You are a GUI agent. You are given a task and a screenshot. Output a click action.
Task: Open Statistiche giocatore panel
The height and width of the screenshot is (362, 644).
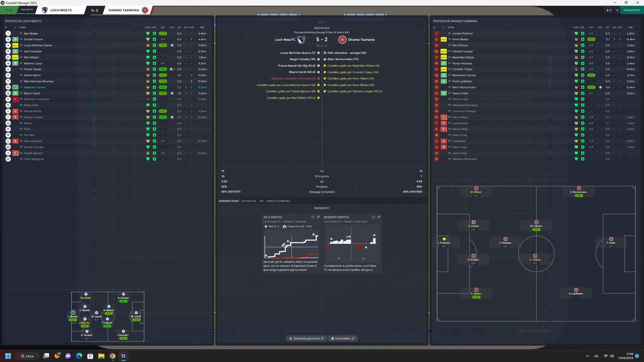point(306,338)
